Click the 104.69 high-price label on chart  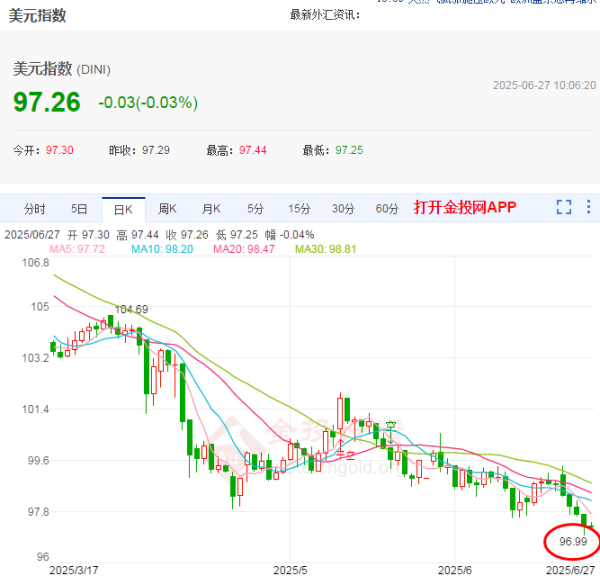[132, 309]
